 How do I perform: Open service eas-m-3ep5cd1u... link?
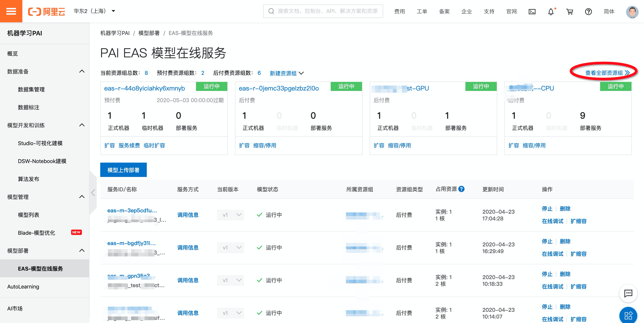tap(132, 210)
